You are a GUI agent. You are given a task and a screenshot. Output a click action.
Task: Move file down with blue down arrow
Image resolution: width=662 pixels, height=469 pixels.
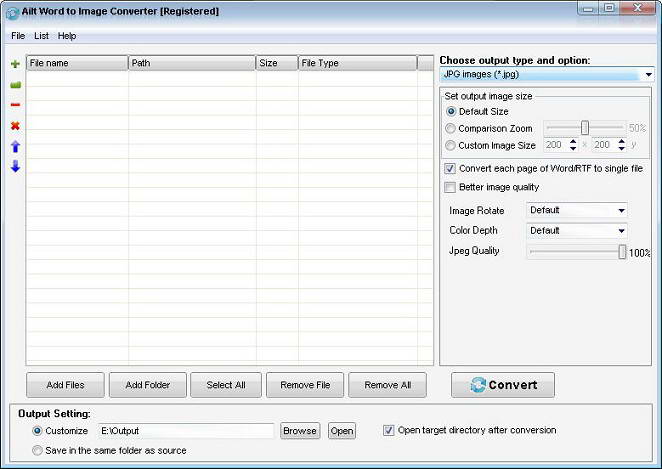point(15,166)
